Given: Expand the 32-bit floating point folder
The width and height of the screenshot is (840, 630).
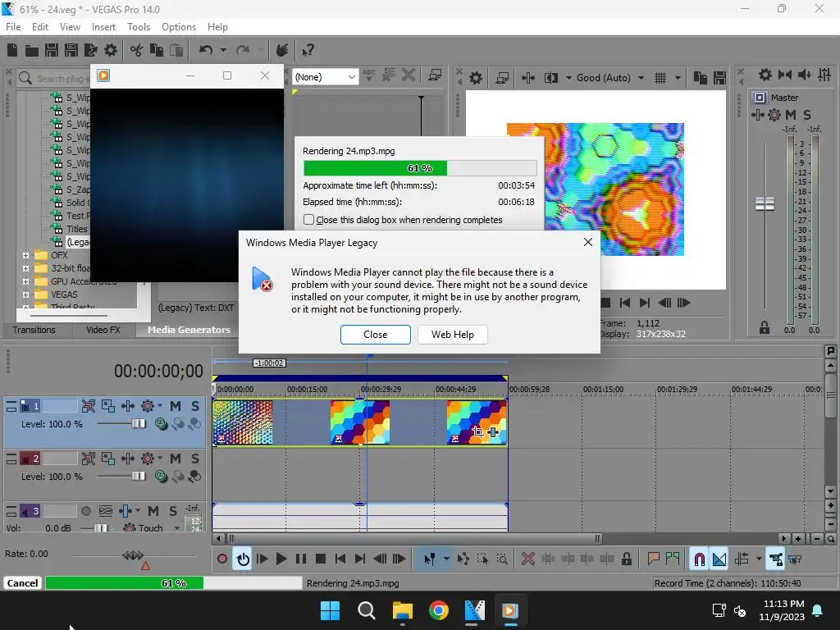Looking at the screenshot, I should (25, 268).
